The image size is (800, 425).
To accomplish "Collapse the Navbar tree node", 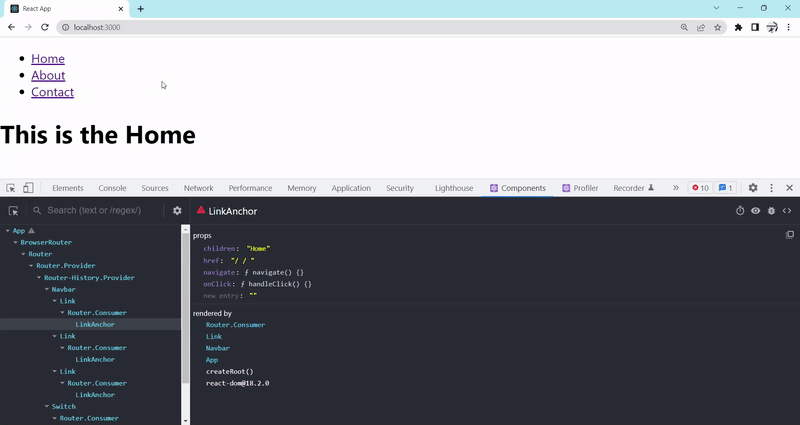I will (x=47, y=289).
